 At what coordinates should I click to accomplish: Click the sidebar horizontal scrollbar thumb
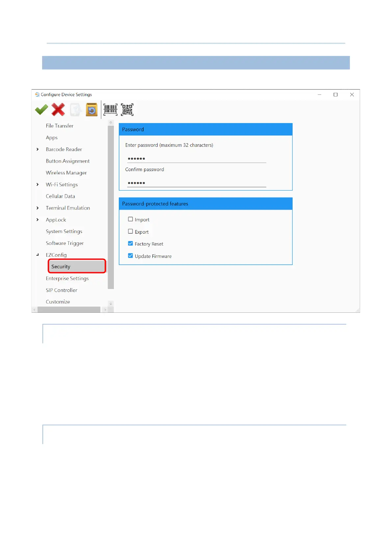pos(69,310)
